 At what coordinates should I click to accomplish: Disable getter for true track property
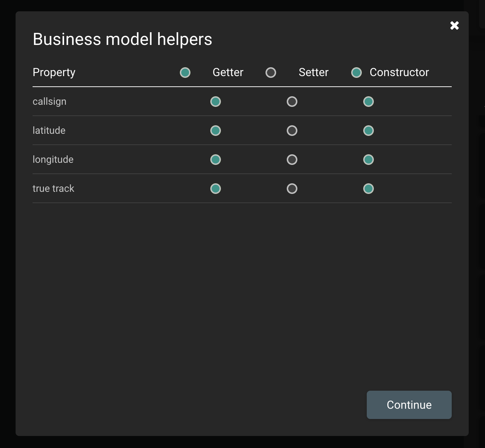pos(216,189)
